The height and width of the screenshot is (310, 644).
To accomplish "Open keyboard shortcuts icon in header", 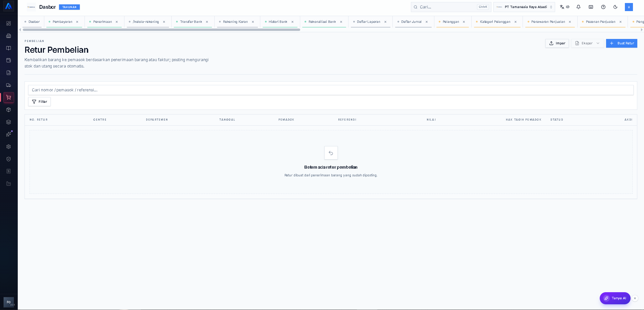I will click(591, 7).
